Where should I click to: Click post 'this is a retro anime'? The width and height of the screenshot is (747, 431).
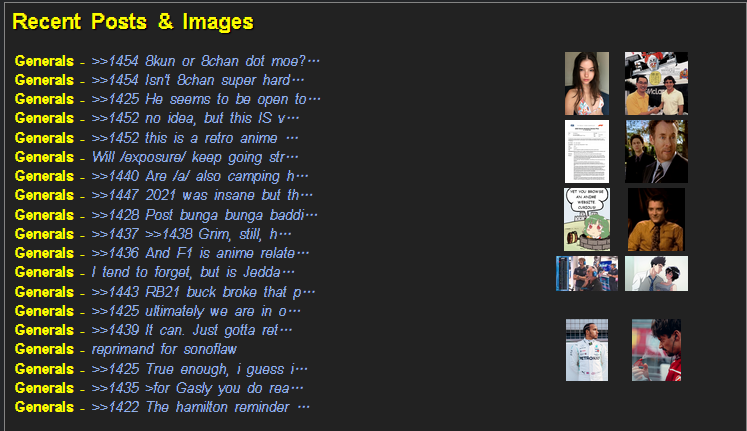tap(195, 138)
